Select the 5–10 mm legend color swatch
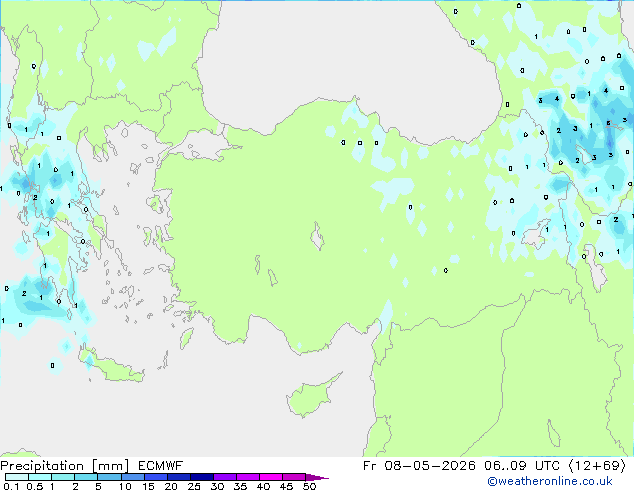Viewport: 634px width, 490px height. [109, 477]
